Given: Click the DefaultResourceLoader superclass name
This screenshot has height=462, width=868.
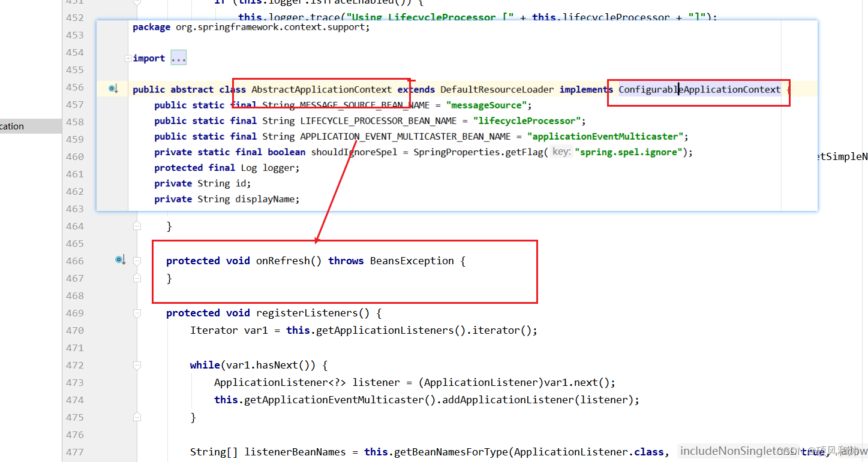Looking at the screenshot, I should click(x=497, y=89).
